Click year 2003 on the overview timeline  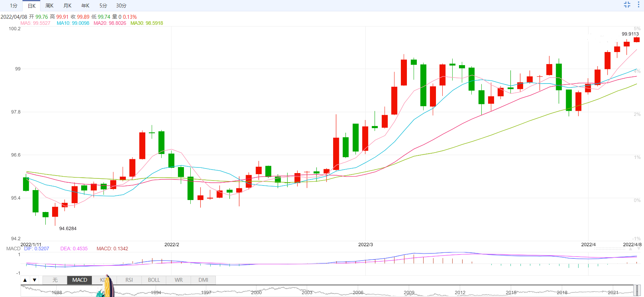307,293
